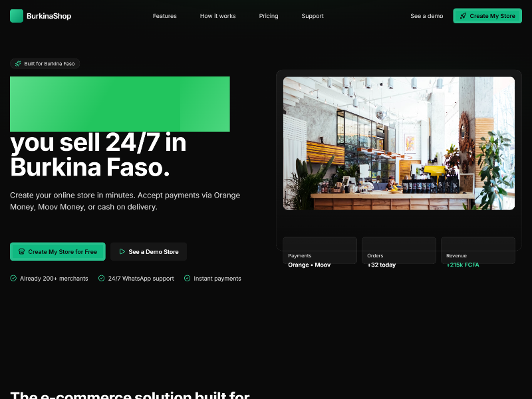Click the +215k FCFA revenue figure
Viewport: 532px width, 399px height.
click(462, 265)
